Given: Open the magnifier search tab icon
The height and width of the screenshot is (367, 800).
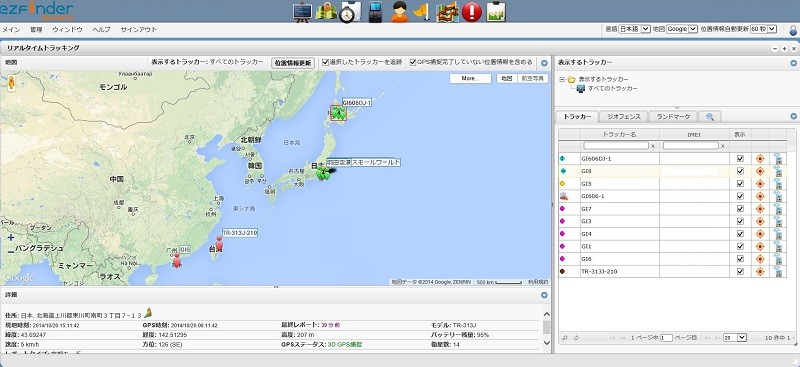Looking at the screenshot, I should [710, 117].
